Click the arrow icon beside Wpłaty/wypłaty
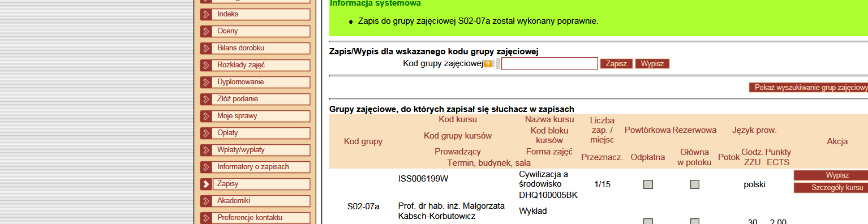This screenshot has width=868, height=224. click(206, 150)
